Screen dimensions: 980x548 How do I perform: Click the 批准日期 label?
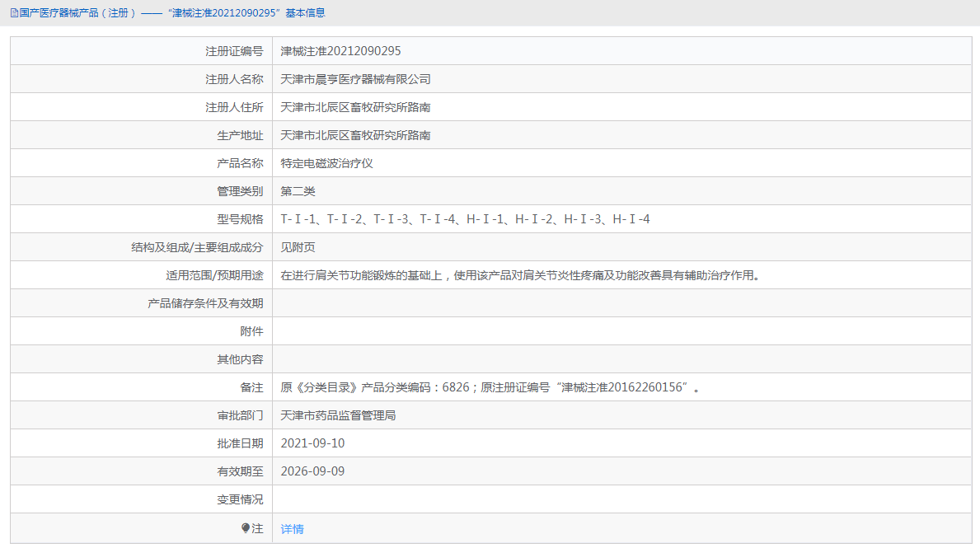[240, 443]
